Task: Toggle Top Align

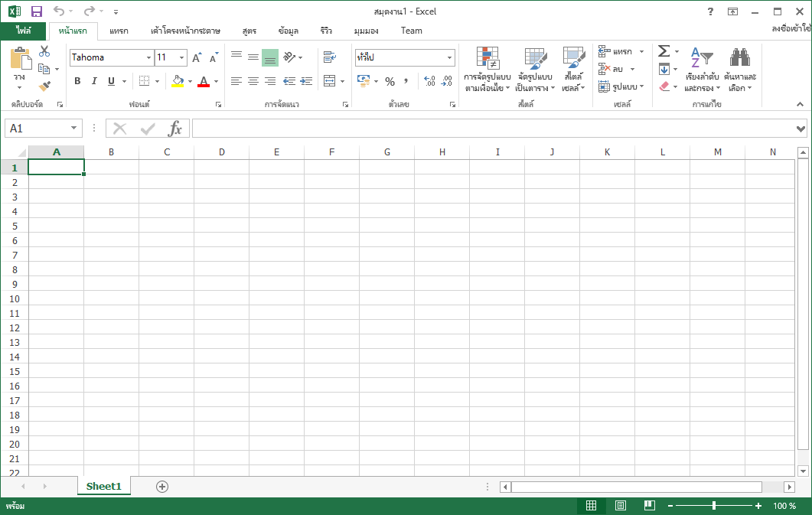Action: (x=236, y=57)
